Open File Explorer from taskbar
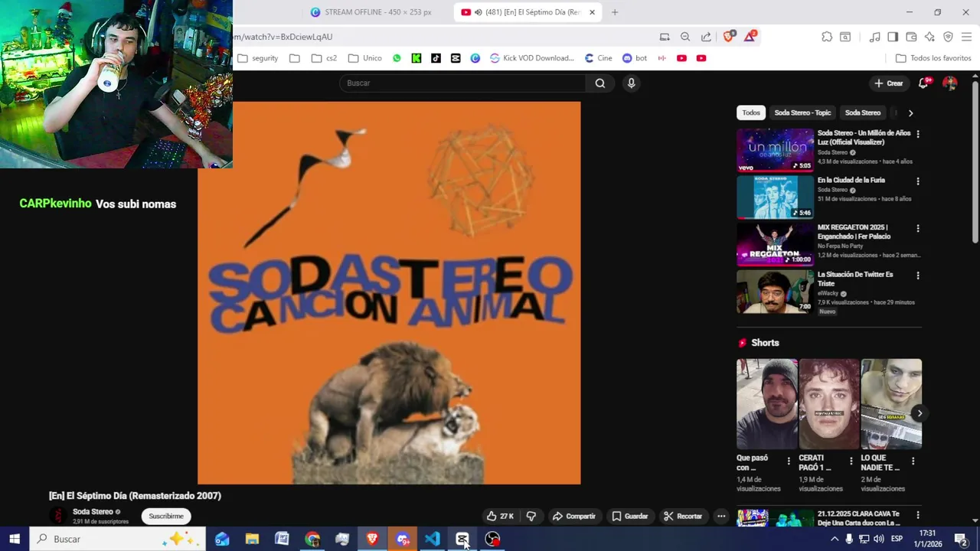 [x=252, y=539]
